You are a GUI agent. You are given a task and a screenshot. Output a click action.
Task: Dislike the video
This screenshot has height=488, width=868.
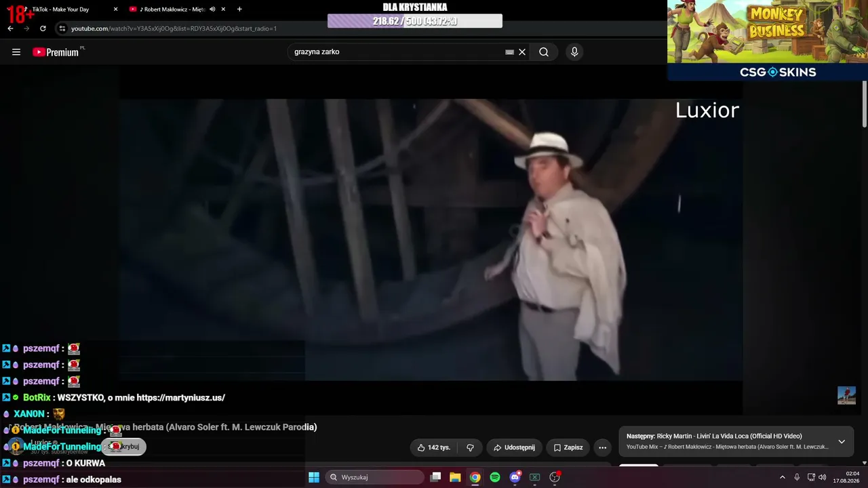[x=470, y=447]
